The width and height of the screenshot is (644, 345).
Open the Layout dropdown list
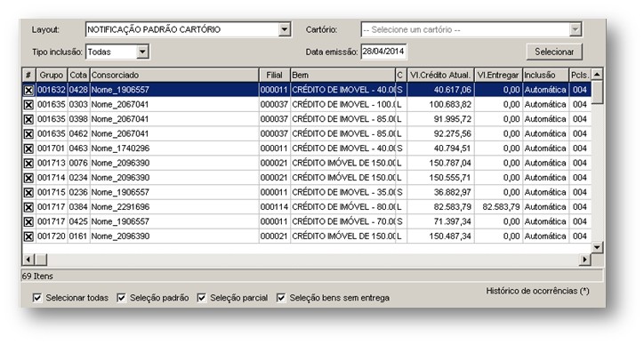[285, 29]
